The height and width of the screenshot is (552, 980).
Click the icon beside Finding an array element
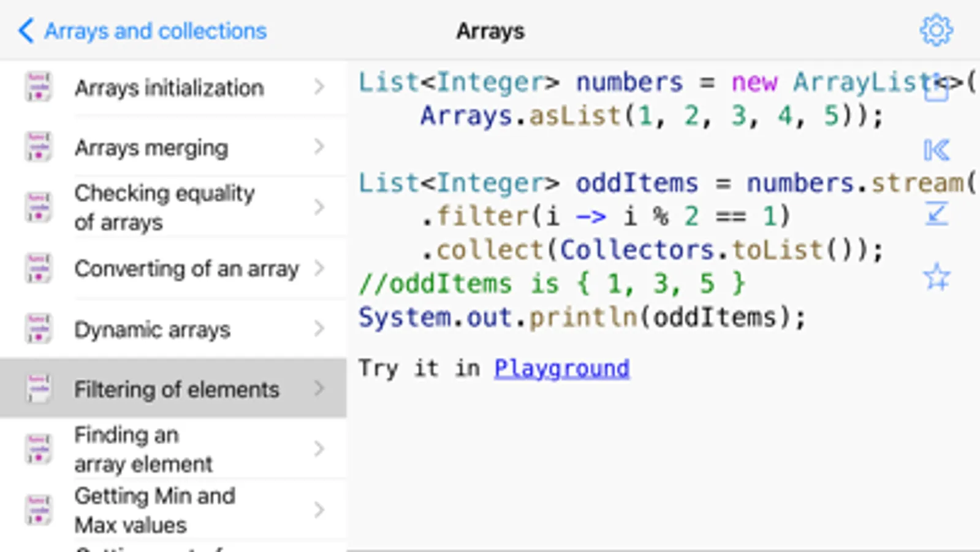tap(38, 449)
